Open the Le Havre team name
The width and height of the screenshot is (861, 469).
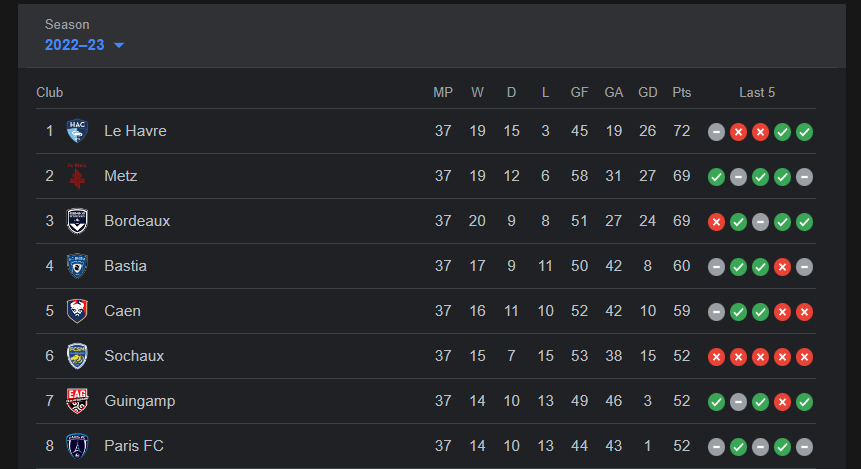[x=135, y=131]
